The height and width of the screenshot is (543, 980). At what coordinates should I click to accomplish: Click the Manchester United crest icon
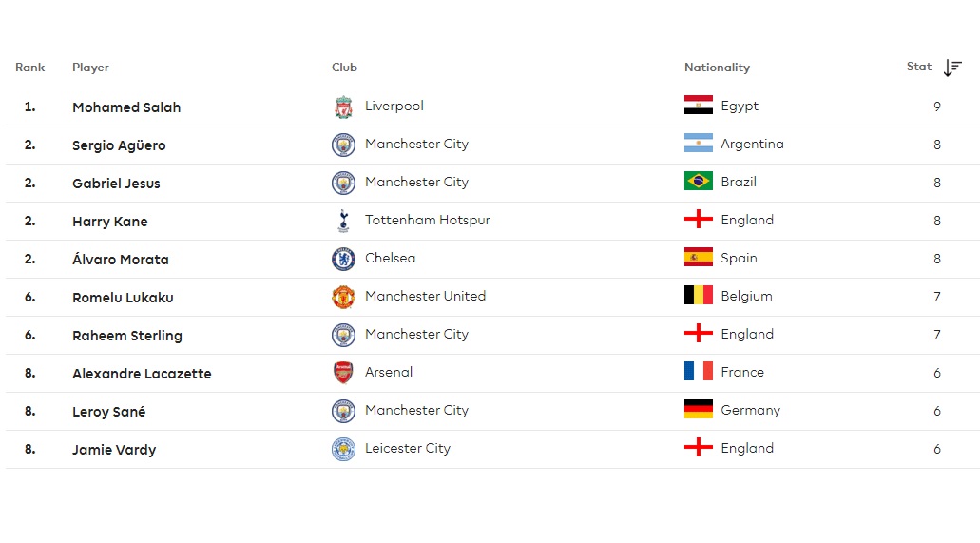coord(343,297)
